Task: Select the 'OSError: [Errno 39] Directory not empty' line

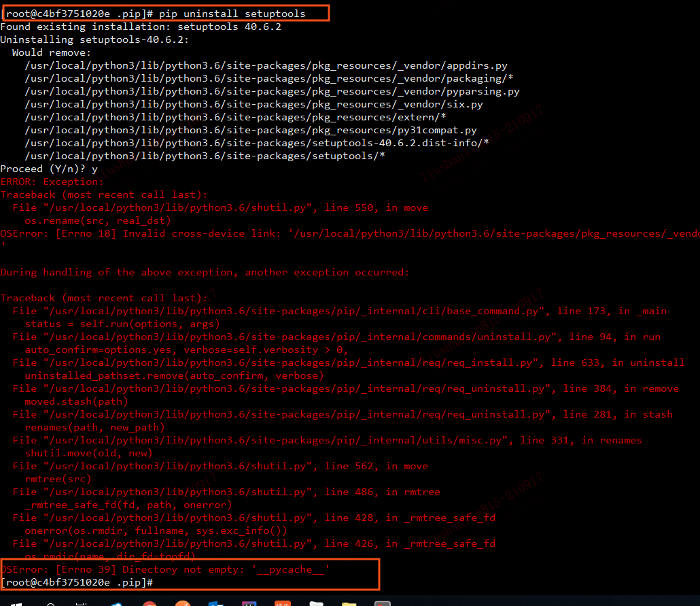Action: (165, 570)
